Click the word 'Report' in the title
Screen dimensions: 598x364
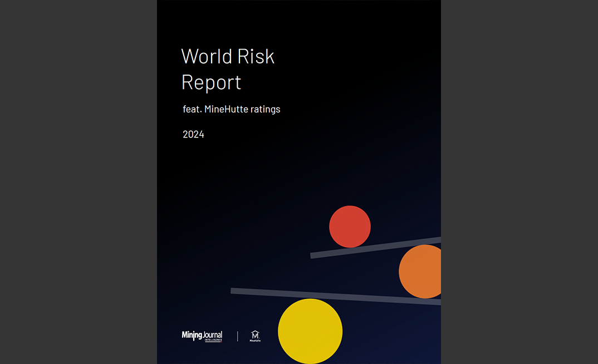pos(211,82)
